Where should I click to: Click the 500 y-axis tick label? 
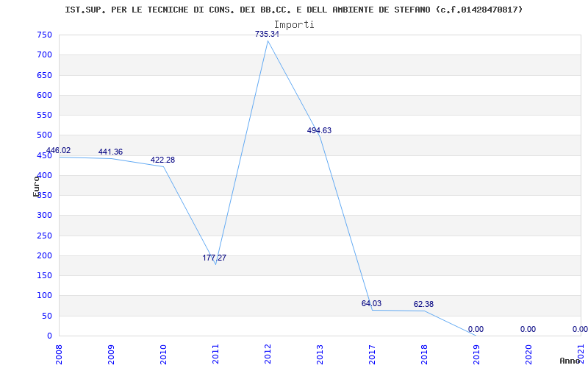(44, 135)
